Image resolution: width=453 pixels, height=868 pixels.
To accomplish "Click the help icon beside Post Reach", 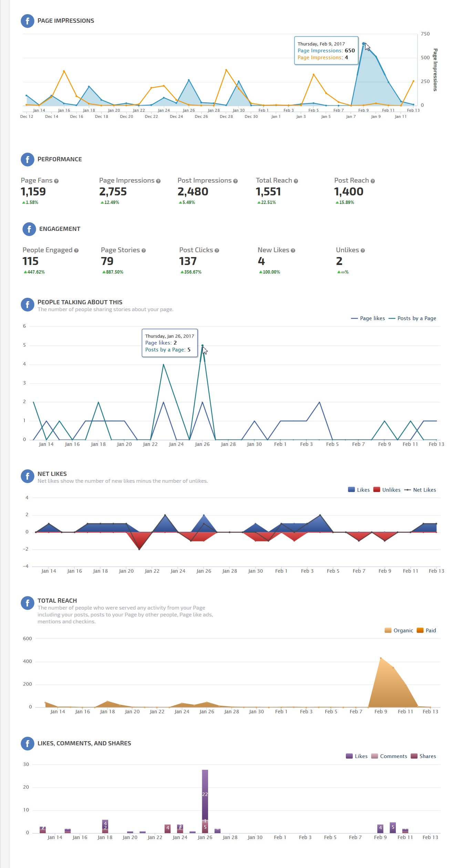I will [x=373, y=181].
